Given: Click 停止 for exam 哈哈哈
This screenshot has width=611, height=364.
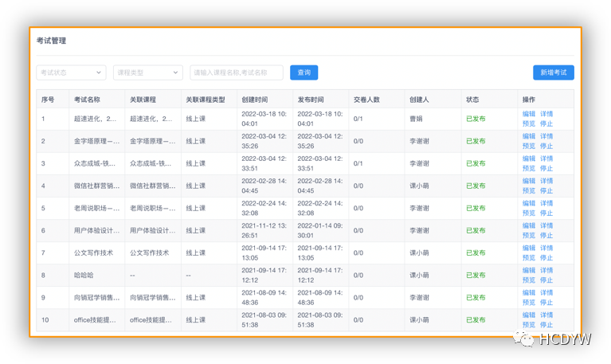Looking at the screenshot, I should pos(546,280).
